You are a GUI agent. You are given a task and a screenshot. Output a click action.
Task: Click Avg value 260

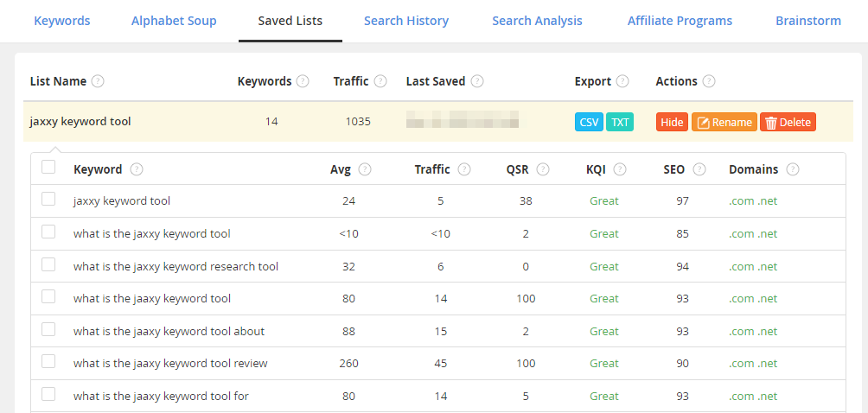[348, 364]
